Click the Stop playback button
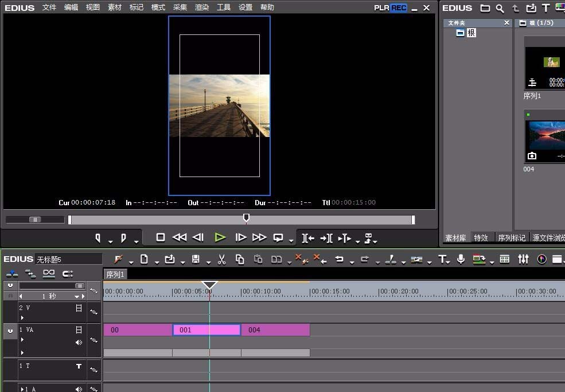 pyautogui.click(x=161, y=237)
